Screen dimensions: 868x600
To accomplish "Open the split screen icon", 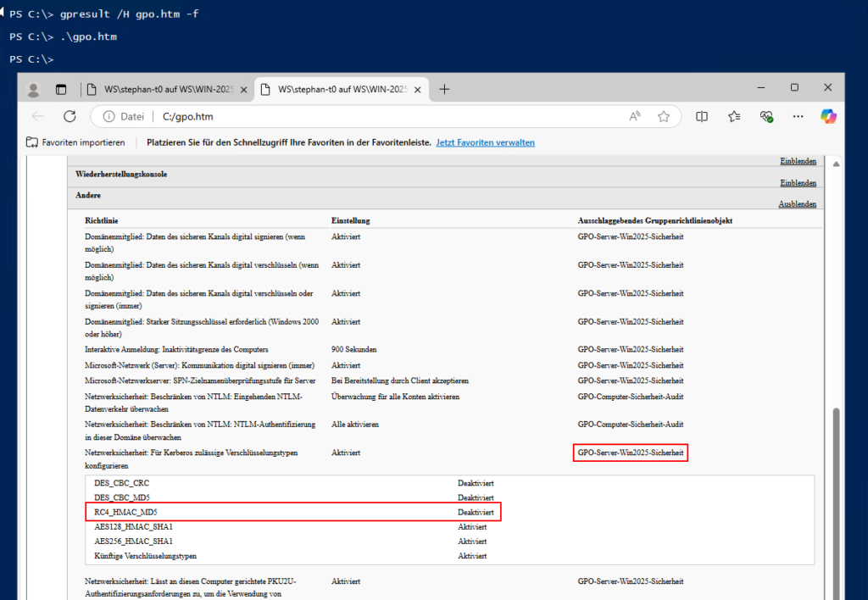I will pyautogui.click(x=702, y=116).
